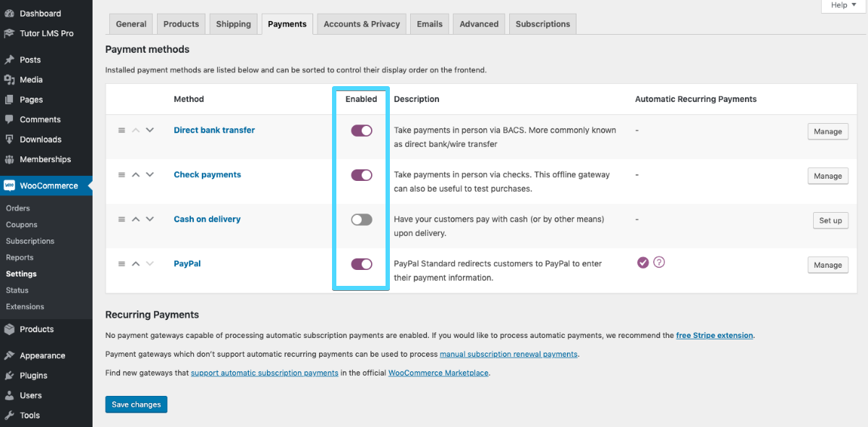Click the question mark help icon for PayPal
The image size is (868, 427).
pyautogui.click(x=659, y=262)
